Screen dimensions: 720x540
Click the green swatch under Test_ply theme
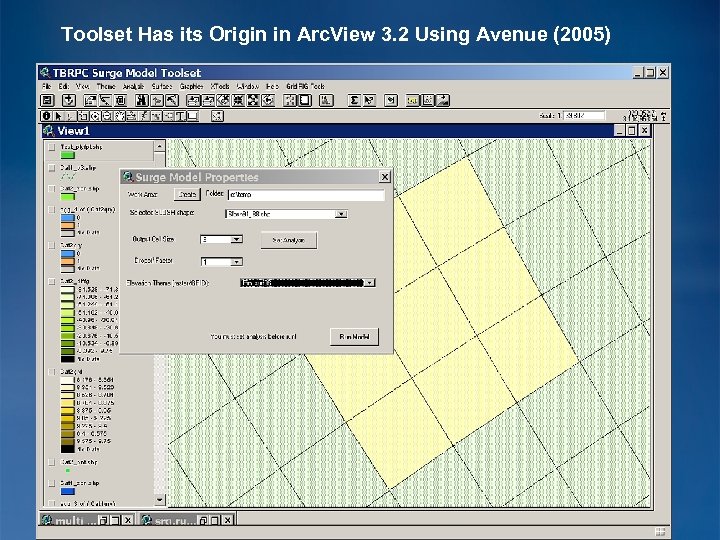[68, 155]
